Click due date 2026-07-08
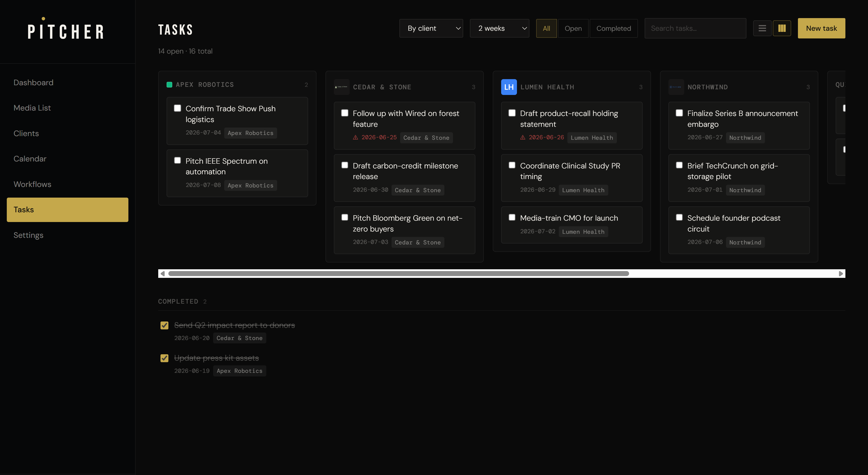This screenshot has height=475, width=868. pos(203,185)
